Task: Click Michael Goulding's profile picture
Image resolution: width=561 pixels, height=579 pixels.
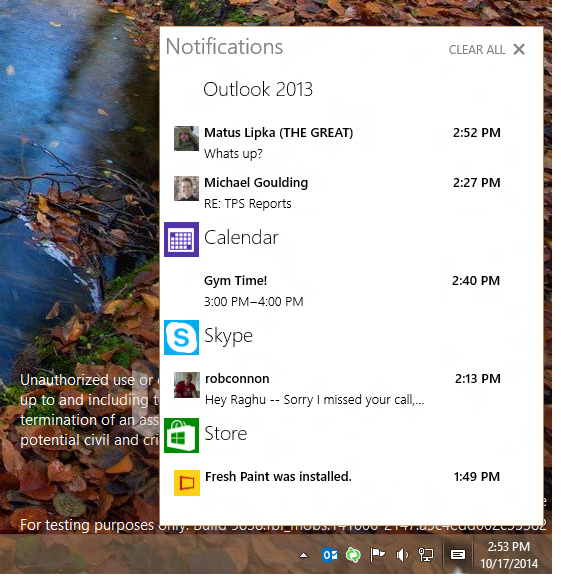Action: tap(186, 188)
